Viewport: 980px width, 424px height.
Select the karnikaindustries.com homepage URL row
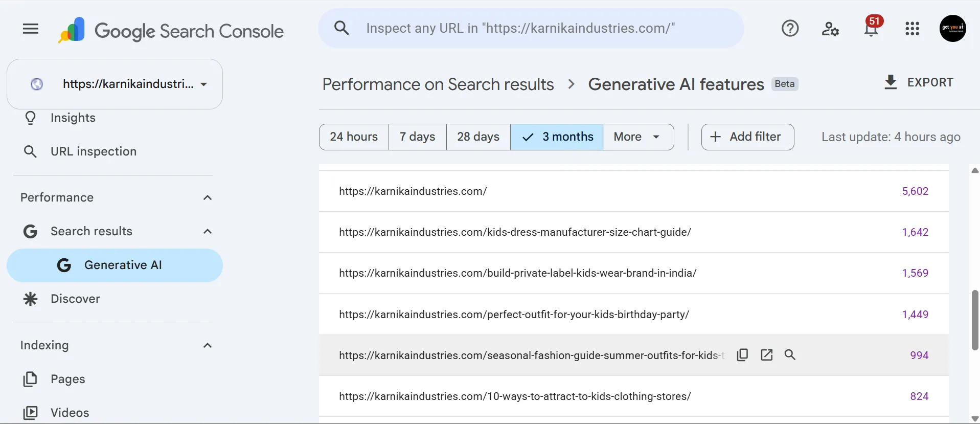[x=634, y=191]
